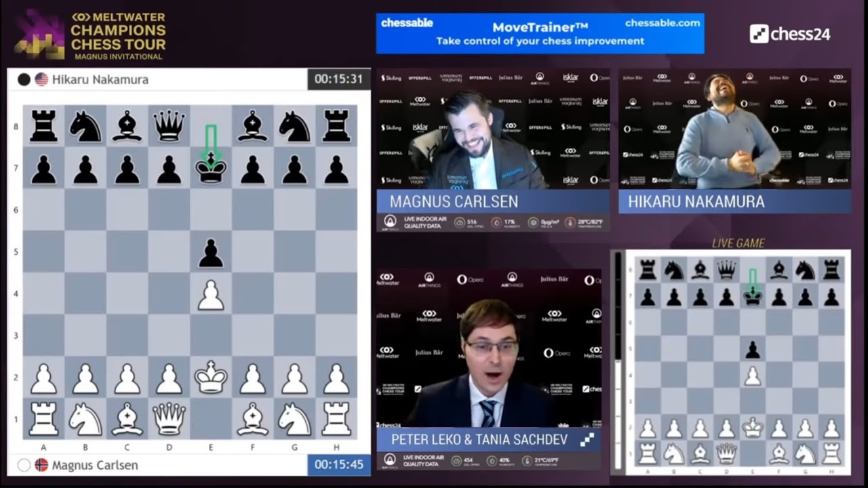The width and height of the screenshot is (868, 488).
Task: Click the black bishop on f8
Action: pos(252,127)
